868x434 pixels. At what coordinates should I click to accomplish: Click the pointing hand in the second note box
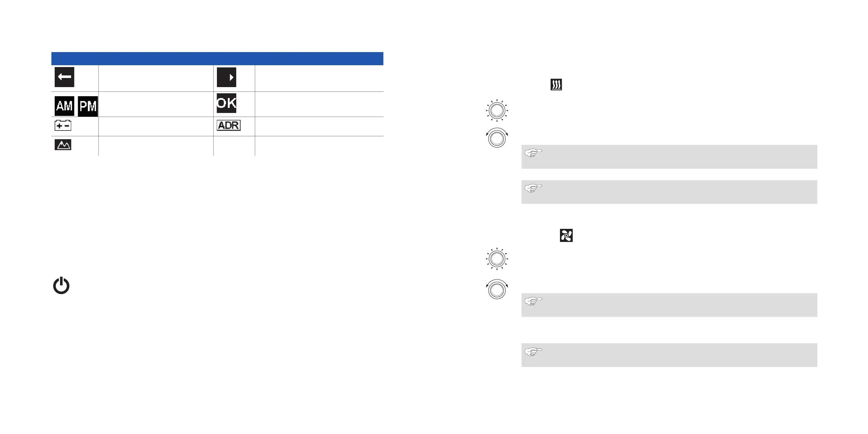(x=533, y=188)
